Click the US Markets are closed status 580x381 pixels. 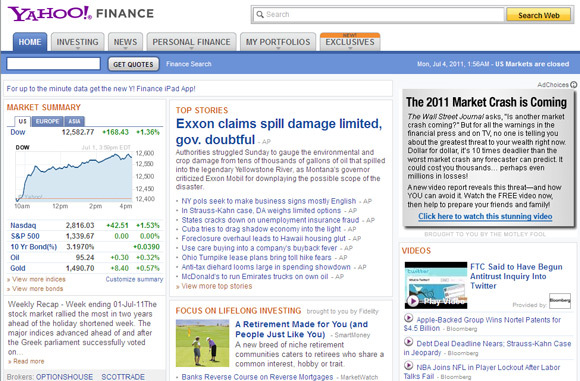[532, 64]
